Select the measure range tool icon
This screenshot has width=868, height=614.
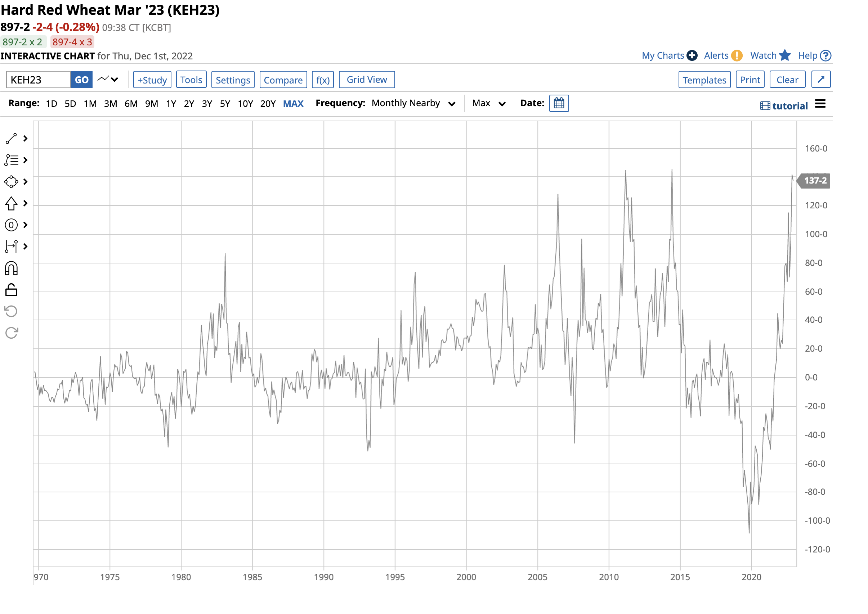[x=11, y=247]
